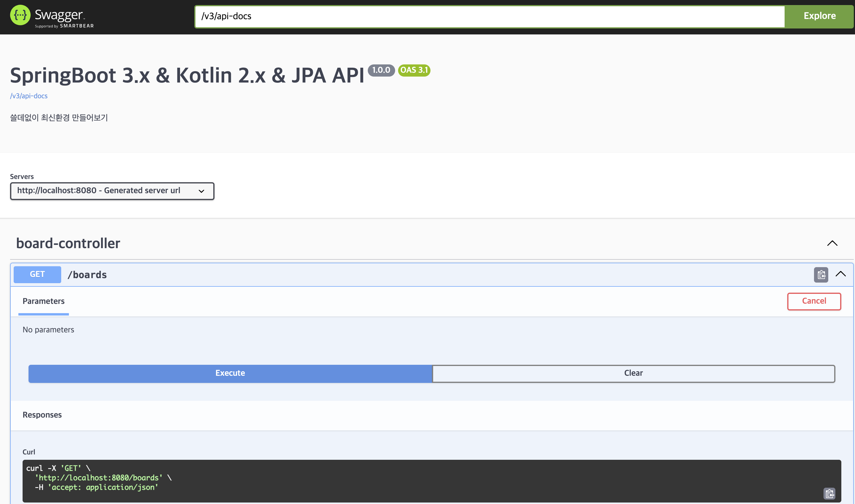
Task: Click the OAS 3.1 version badge
Action: (414, 70)
